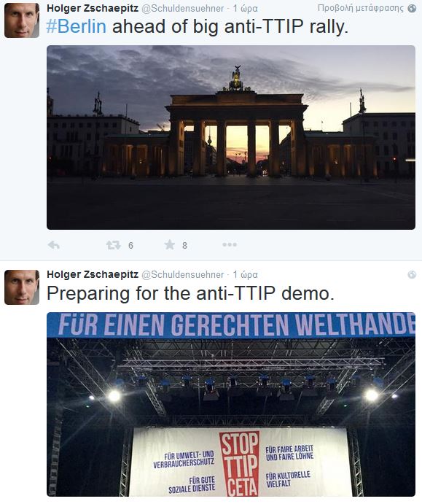Click the Προβολή μετάφρασης translation link

(361, 8)
